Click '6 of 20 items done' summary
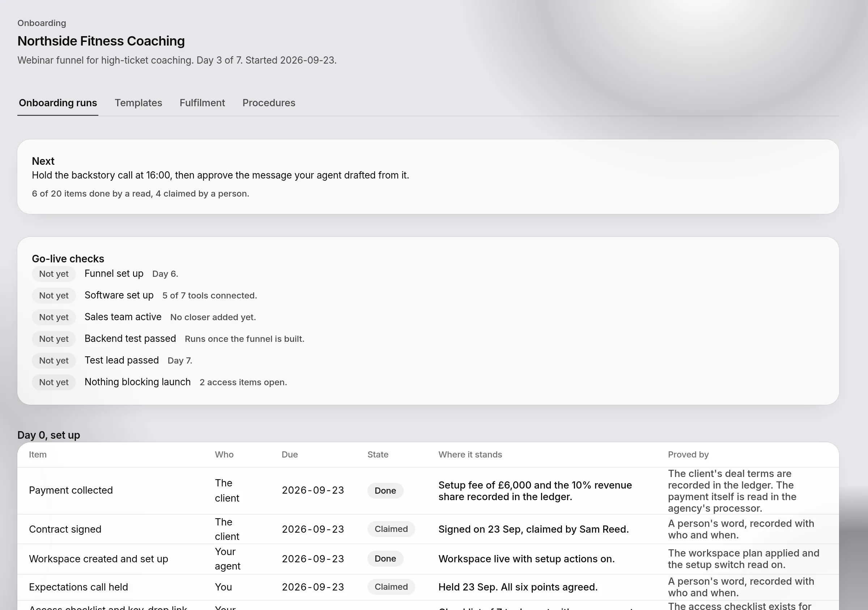Viewport: 868px width, 610px height. 140,194
